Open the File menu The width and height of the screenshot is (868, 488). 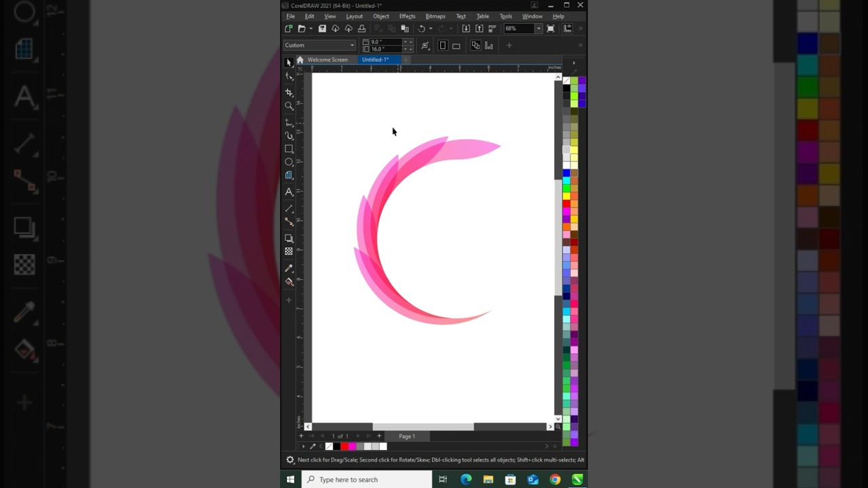290,16
